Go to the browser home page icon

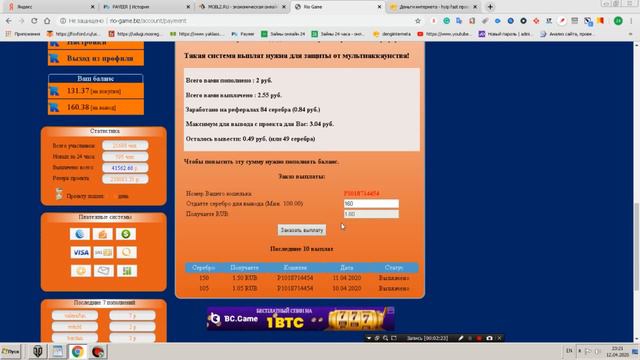47,20
